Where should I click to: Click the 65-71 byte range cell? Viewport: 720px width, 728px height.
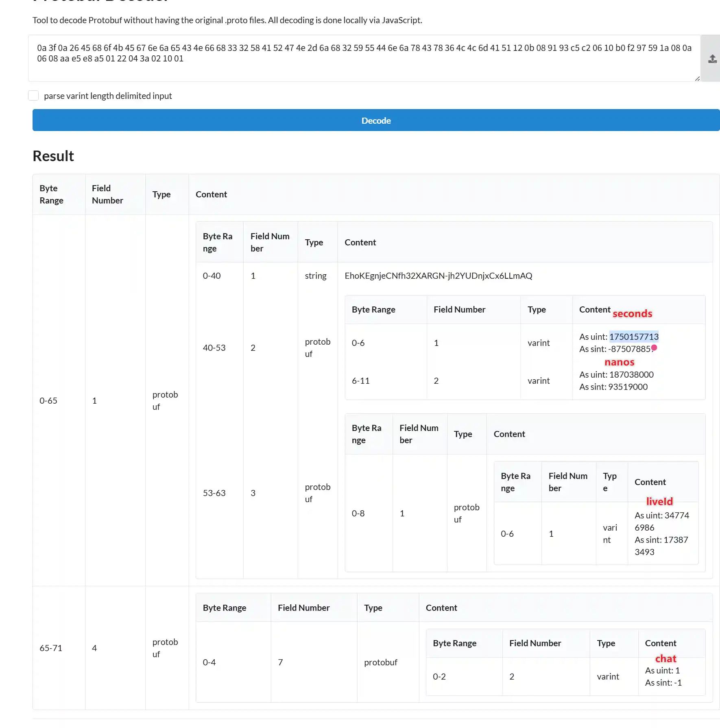tap(51, 648)
